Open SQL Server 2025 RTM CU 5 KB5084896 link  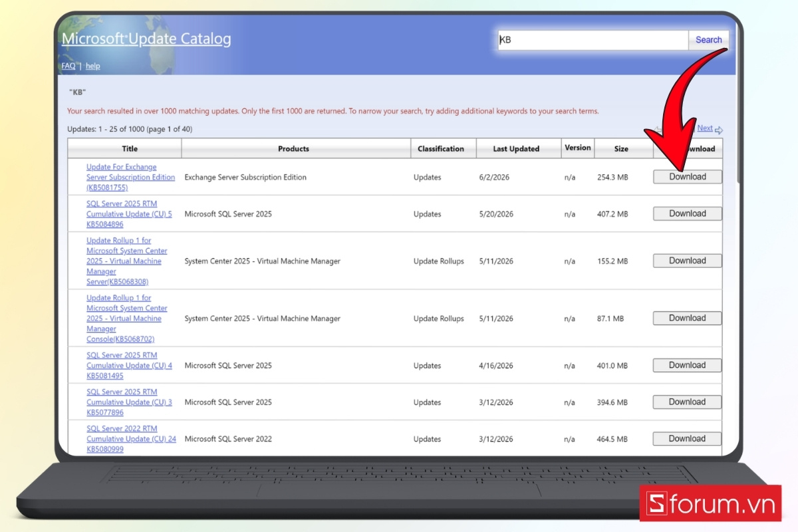coord(129,214)
